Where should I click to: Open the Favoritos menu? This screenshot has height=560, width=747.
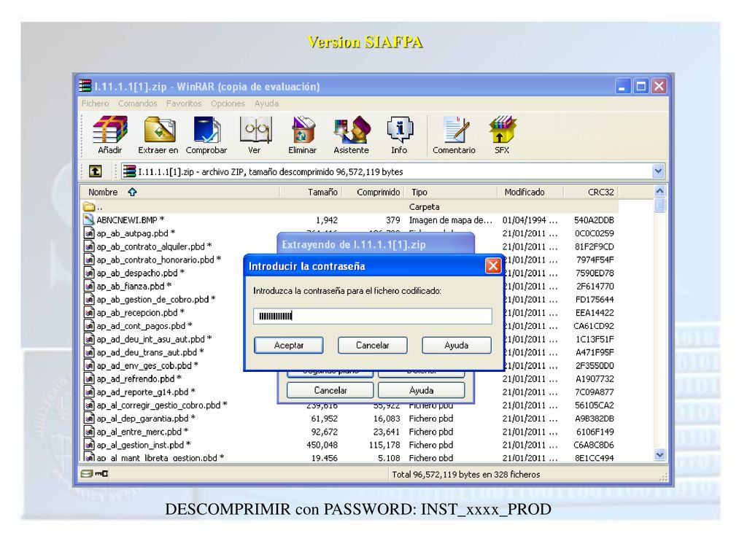(x=184, y=104)
